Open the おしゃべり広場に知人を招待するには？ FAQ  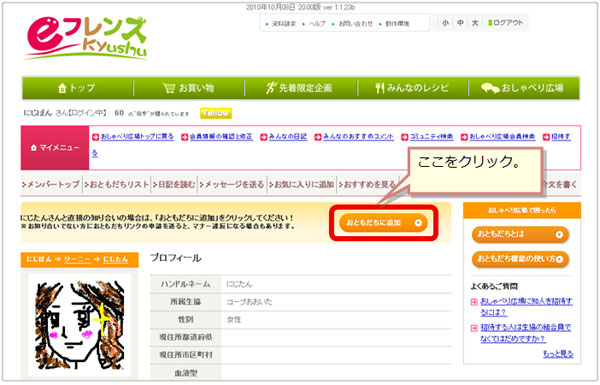[526, 307]
